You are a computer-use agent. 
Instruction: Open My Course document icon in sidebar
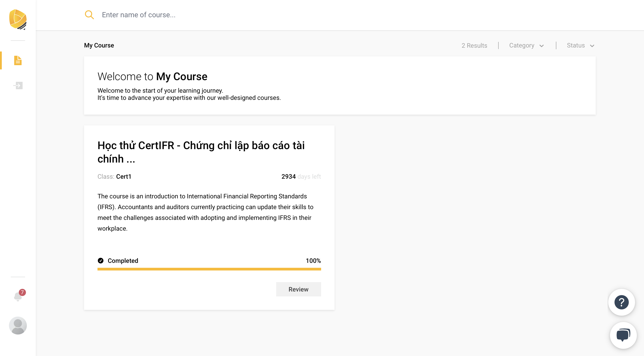[18, 60]
